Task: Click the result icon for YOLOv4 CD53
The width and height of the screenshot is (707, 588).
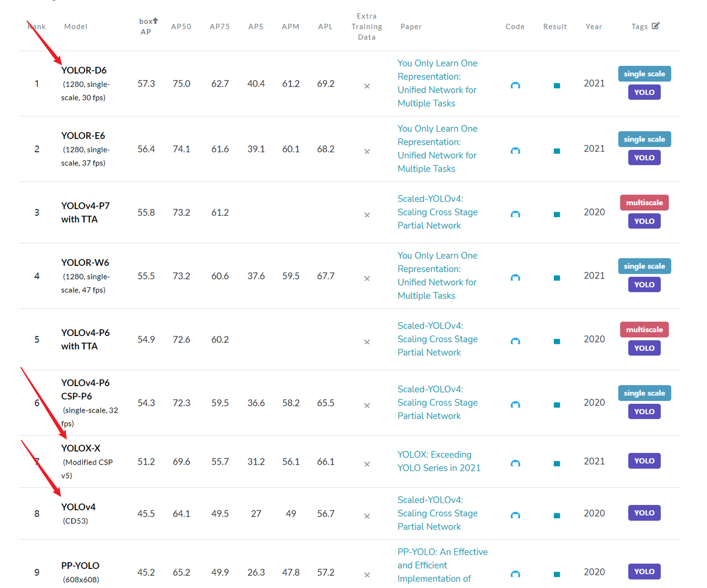Action: point(557,516)
